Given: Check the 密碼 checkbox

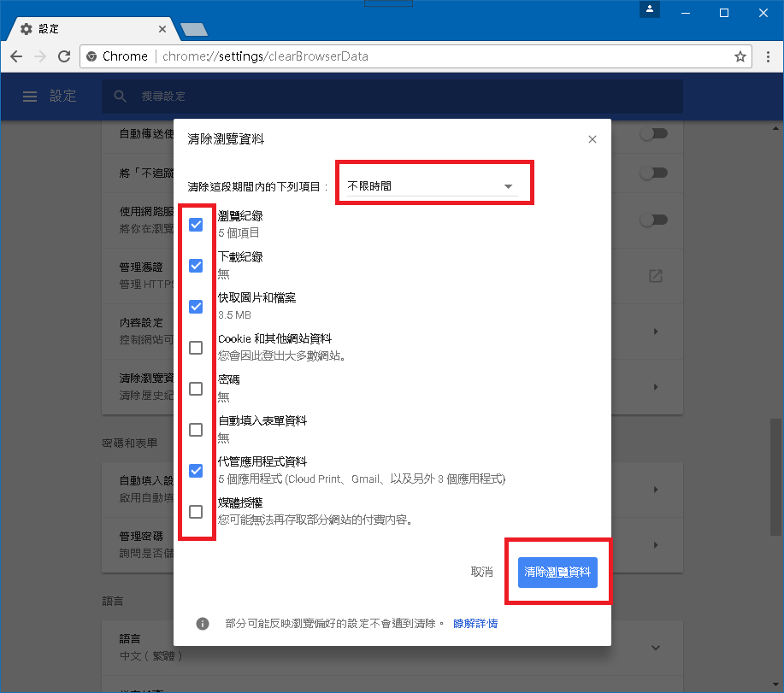Looking at the screenshot, I should [196, 389].
